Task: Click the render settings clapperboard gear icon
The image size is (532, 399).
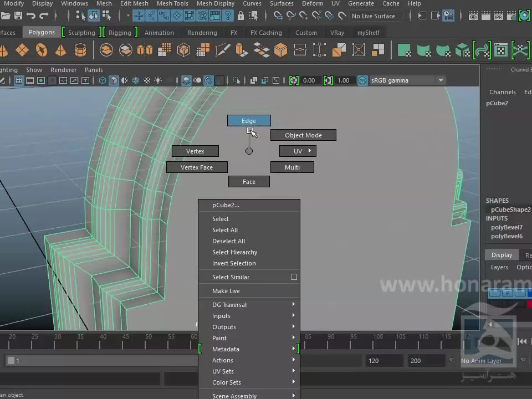Action: (x=511, y=16)
